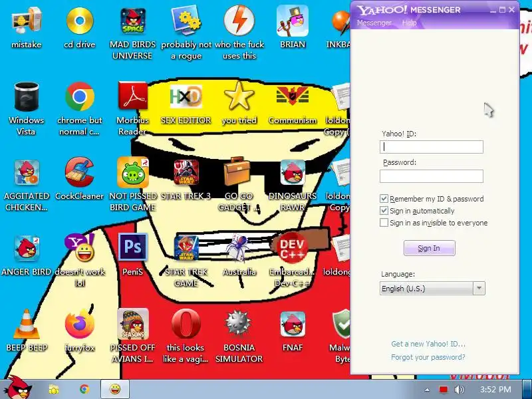Open NOT PISSED BIRD GAME green pig icon

pyautogui.click(x=132, y=172)
